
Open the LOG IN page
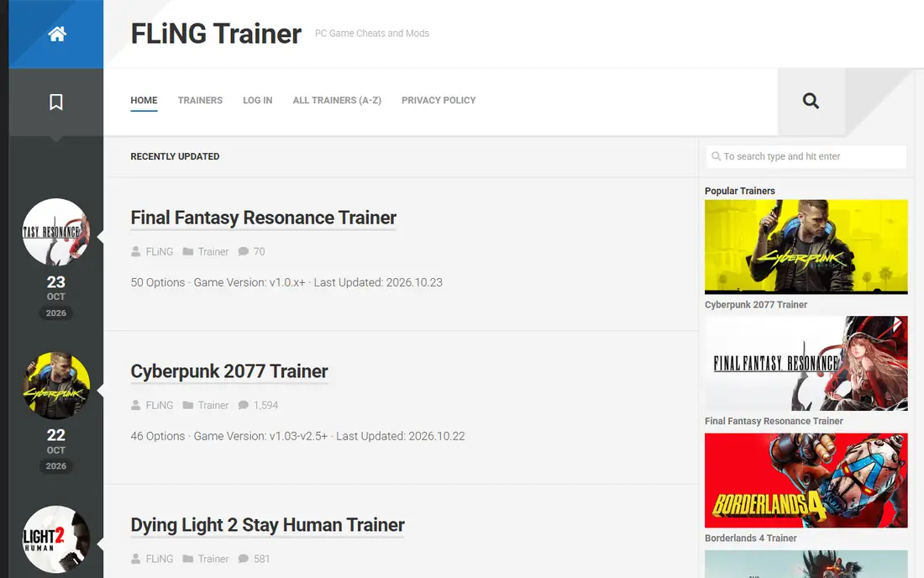pyautogui.click(x=258, y=100)
